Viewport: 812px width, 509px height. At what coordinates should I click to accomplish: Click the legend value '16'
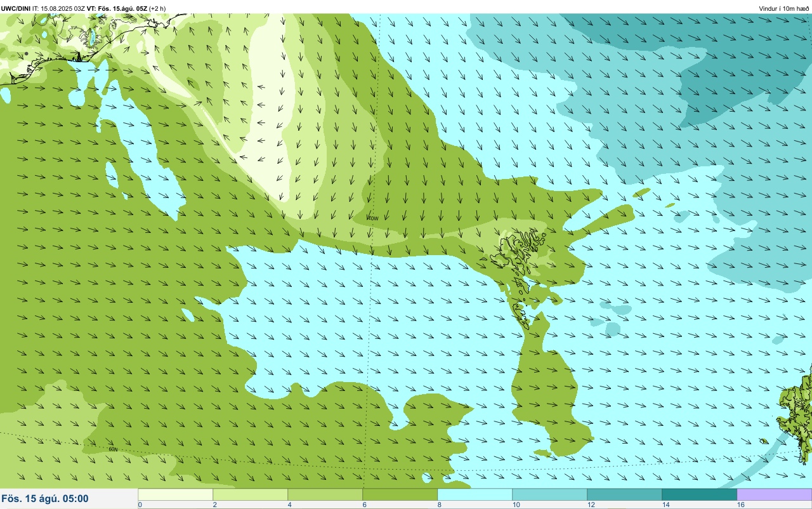pyautogui.click(x=741, y=505)
